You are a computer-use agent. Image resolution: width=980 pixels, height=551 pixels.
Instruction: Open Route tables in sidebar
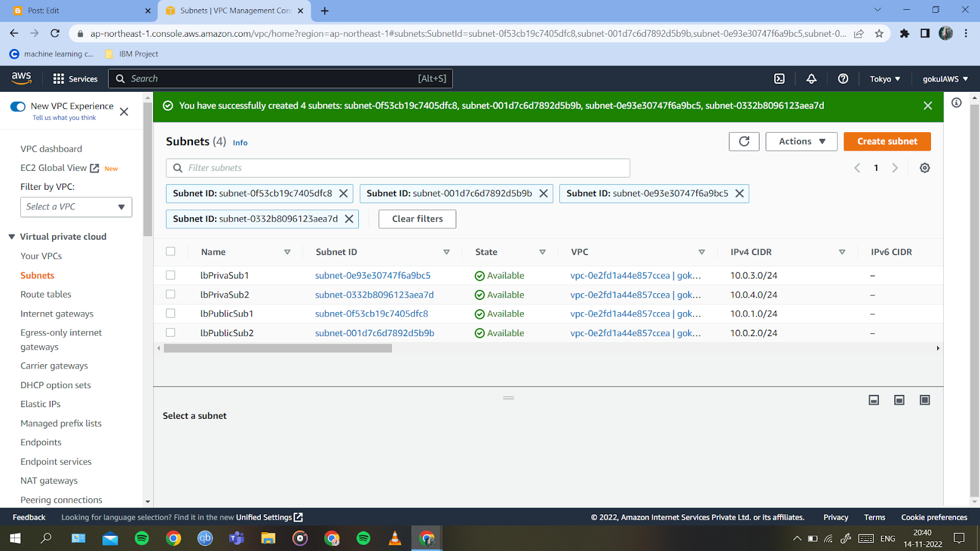46,294
